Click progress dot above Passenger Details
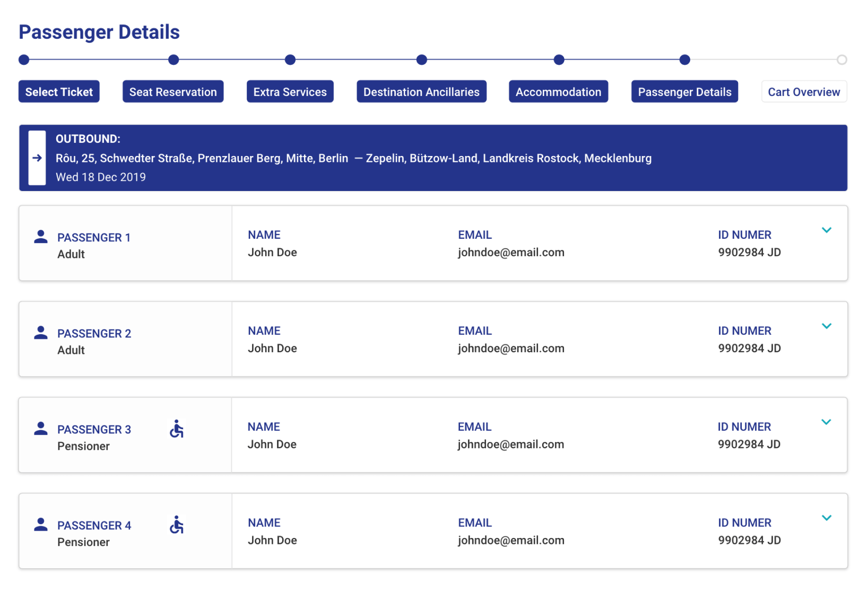 (x=685, y=60)
